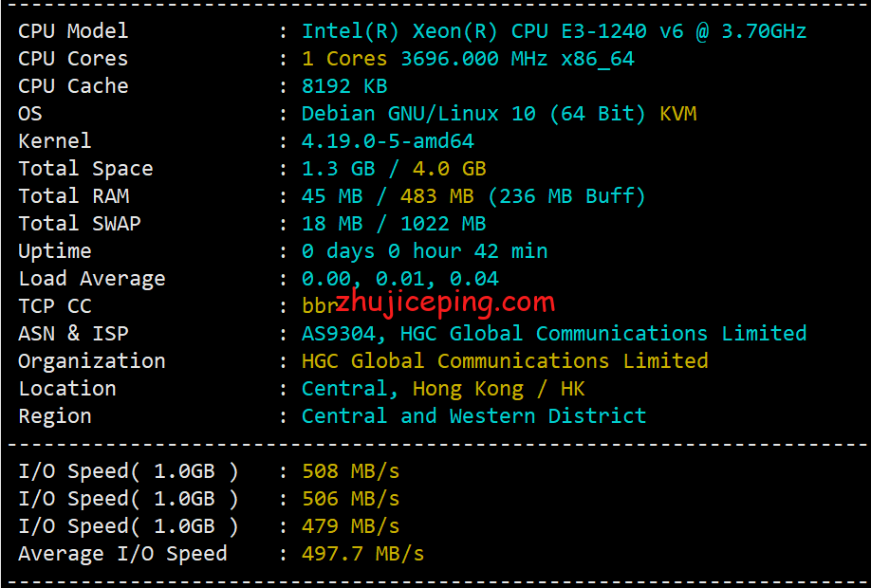The image size is (871, 588).
Task: Select the "18 MB / 1022 MB" swap value
Action: [394, 224]
